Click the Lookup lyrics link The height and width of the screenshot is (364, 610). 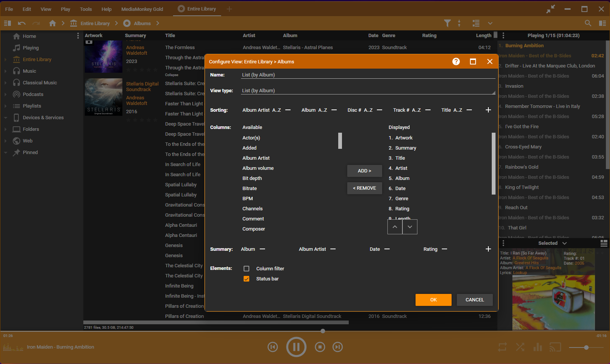click(520, 273)
